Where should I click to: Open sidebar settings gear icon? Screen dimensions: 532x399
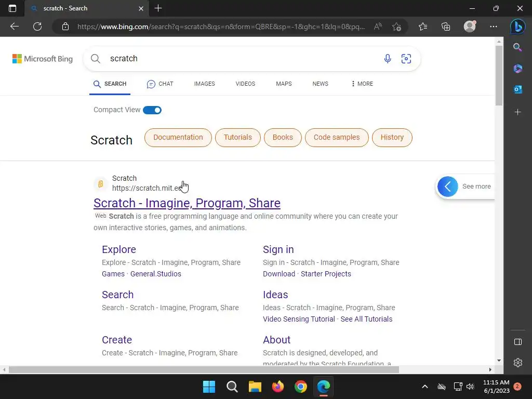[x=518, y=363]
